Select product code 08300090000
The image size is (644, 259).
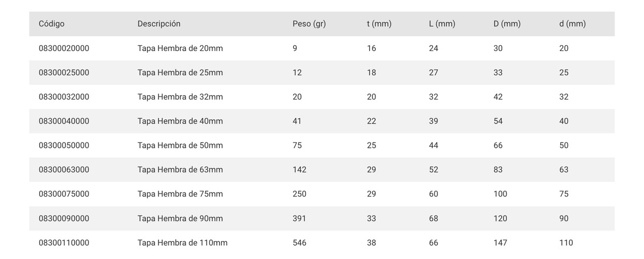point(64,219)
